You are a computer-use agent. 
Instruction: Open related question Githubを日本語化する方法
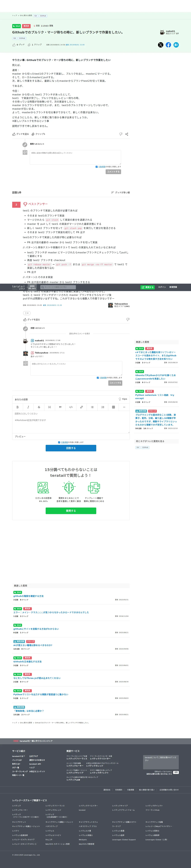(27, 661)
